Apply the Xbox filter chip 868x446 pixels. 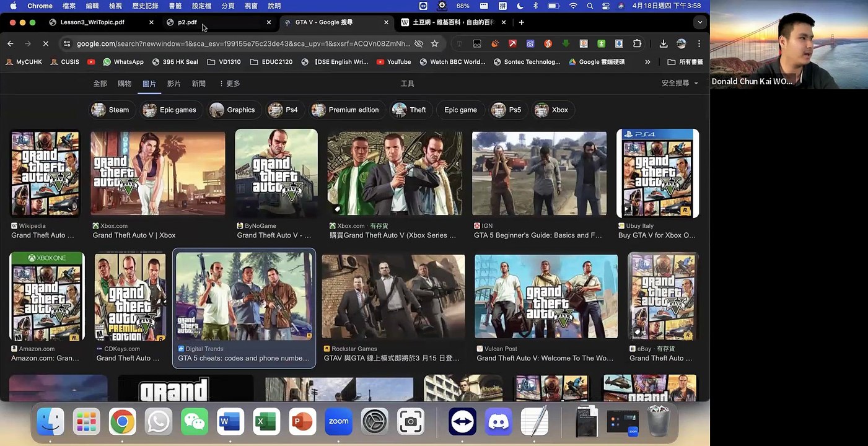click(553, 110)
